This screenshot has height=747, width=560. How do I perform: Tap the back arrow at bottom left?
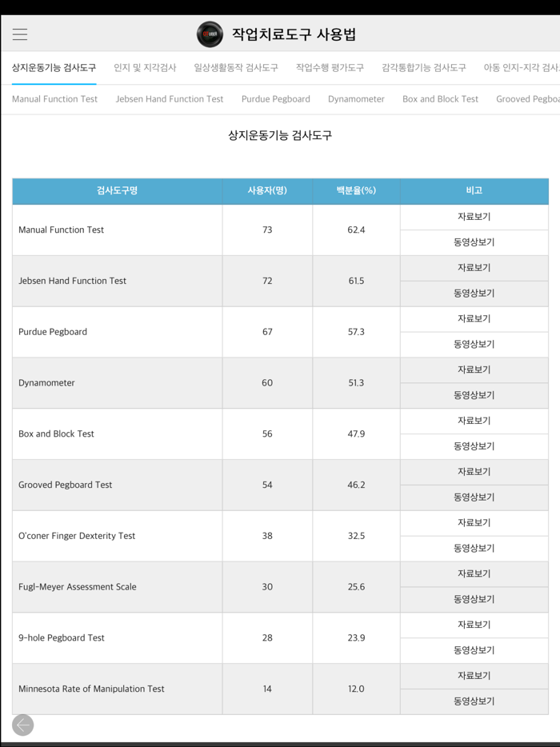coord(22,725)
